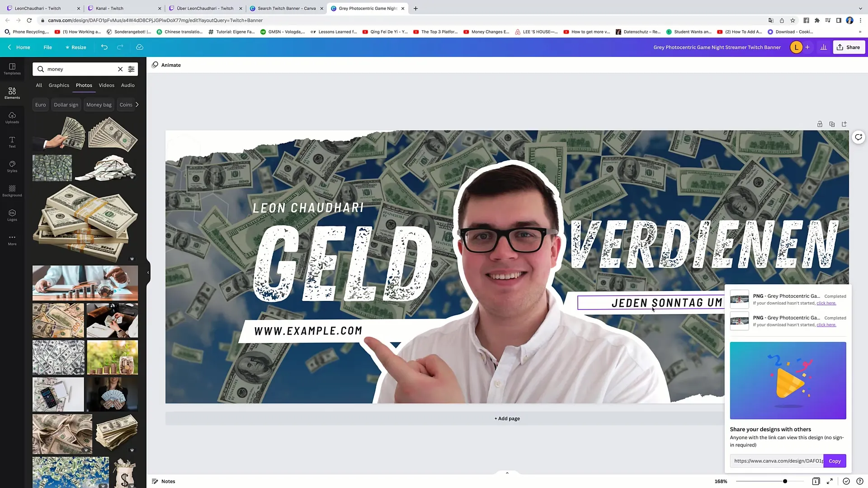
Task: Click the Copy link button
Action: 835,460
